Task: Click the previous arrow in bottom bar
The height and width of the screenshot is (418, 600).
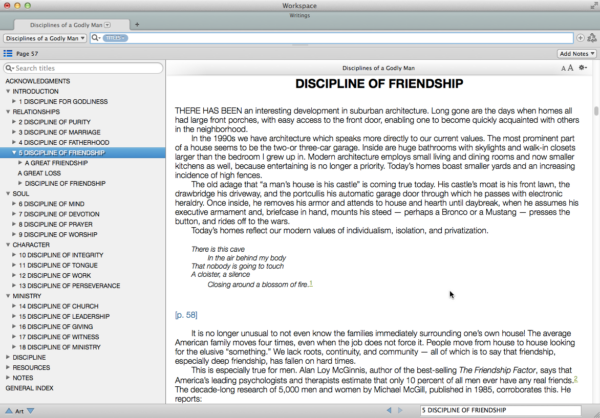Action: tap(391, 410)
